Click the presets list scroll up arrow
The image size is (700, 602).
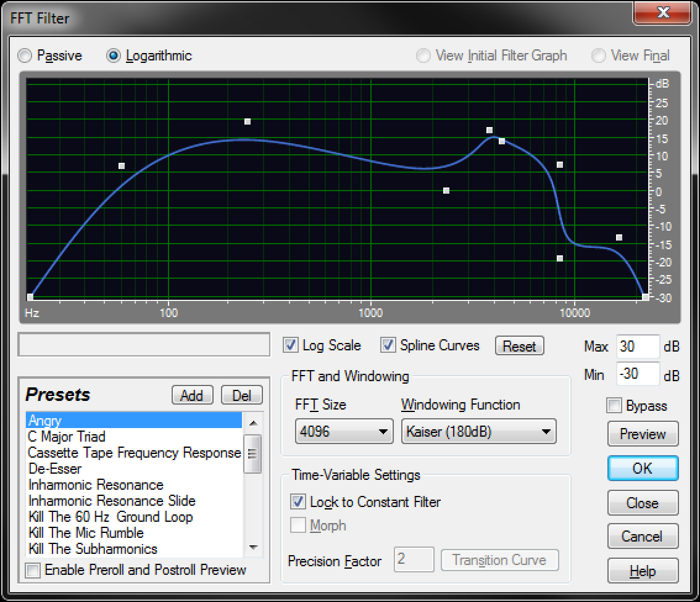click(x=254, y=423)
